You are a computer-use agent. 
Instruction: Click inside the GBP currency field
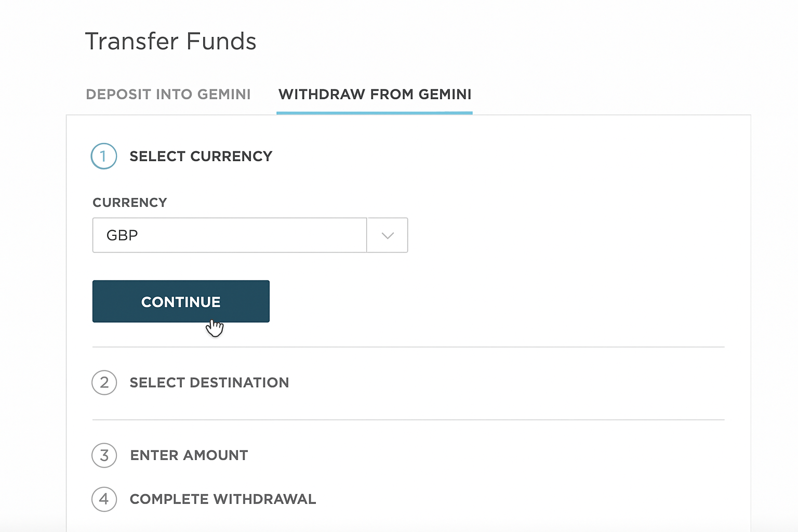pos(229,235)
